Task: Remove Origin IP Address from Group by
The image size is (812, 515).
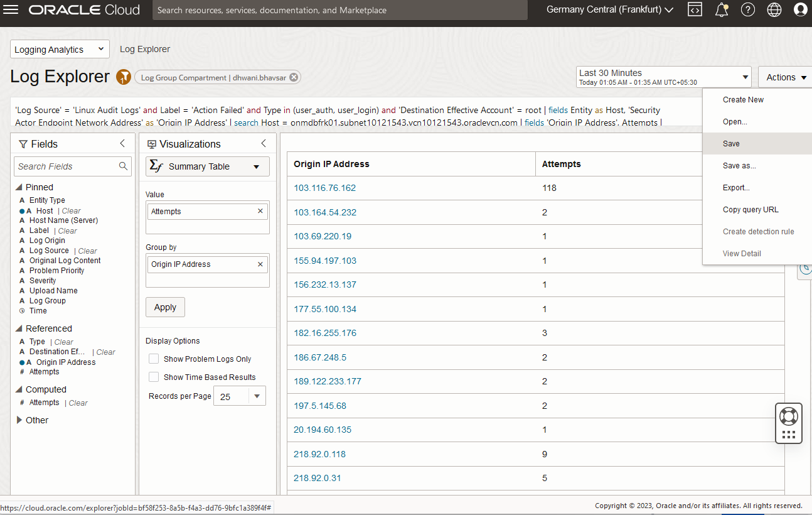Action: (260, 264)
